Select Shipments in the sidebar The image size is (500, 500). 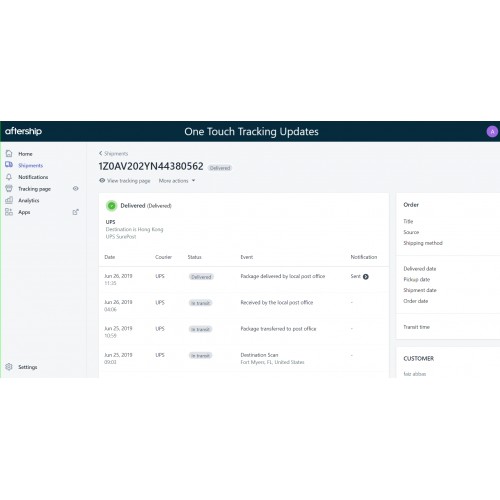coord(30,165)
